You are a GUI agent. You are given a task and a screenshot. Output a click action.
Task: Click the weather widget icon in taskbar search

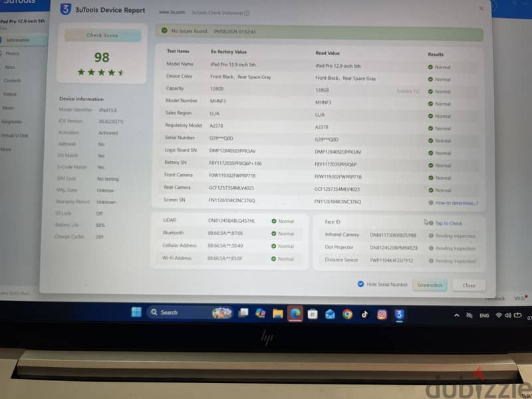[x=221, y=313]
